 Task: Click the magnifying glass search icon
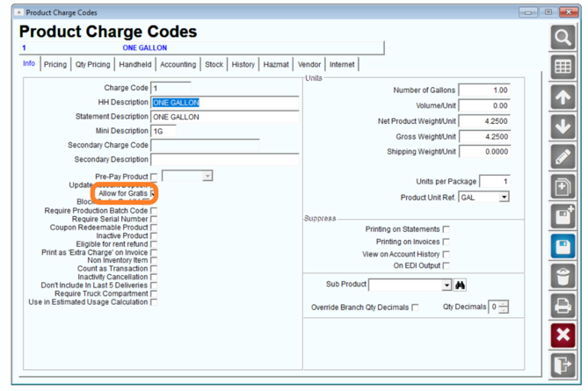point(563,38)
